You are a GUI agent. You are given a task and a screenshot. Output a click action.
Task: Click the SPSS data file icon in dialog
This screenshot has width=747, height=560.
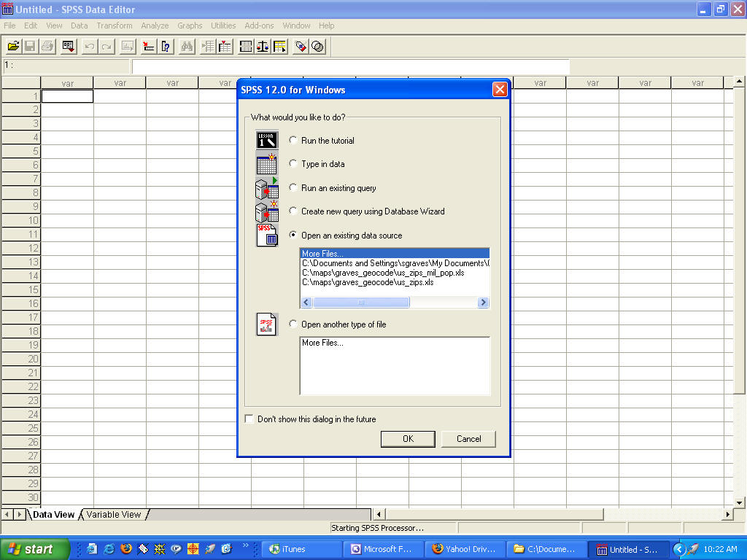[x=267, y=236]
